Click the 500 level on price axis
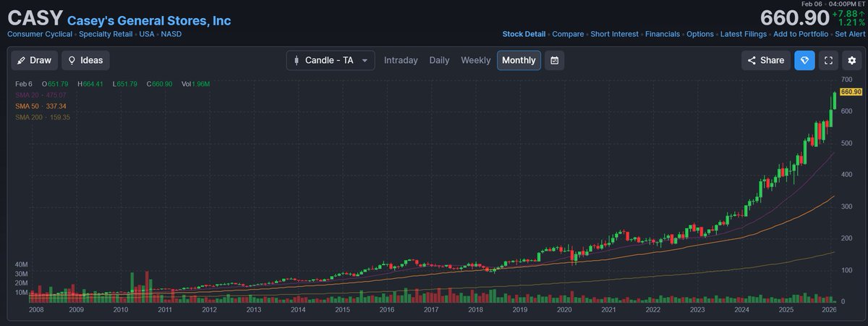 [x=846, y=143]
